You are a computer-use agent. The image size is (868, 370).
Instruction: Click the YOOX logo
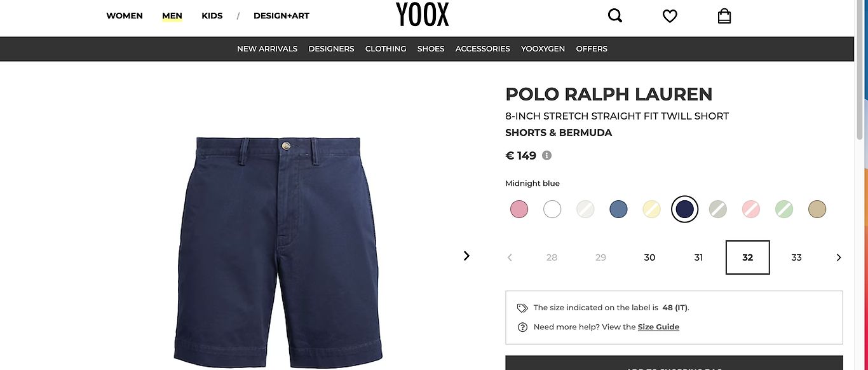coord(423,14)
